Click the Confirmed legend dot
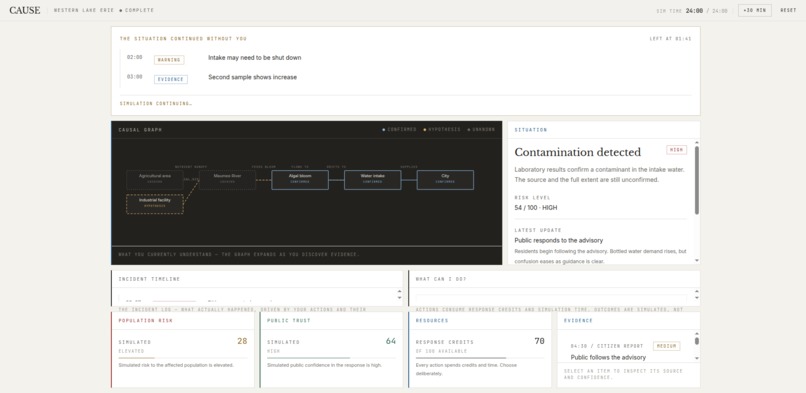The image size is (806, 393). 383,130
